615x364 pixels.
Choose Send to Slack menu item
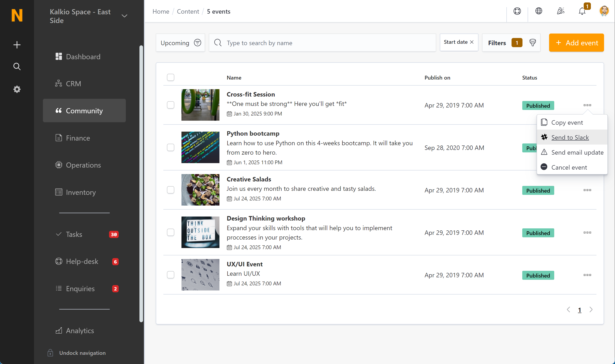click(572, 137)
